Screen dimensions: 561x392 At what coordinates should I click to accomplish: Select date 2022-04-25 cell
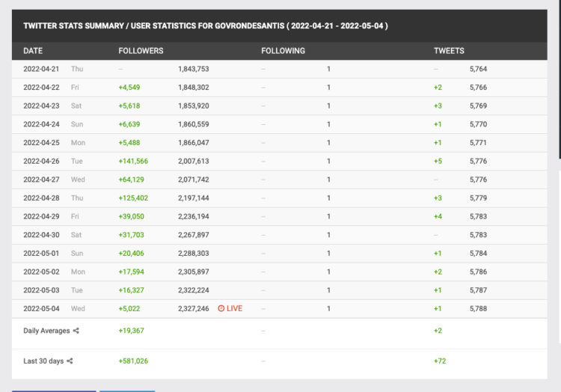point(41,143)
